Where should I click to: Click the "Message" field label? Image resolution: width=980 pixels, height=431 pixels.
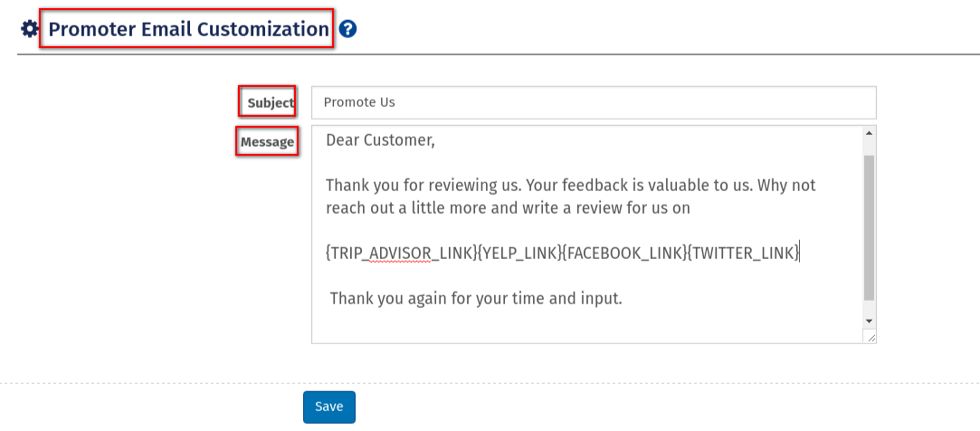coord(267,142)
